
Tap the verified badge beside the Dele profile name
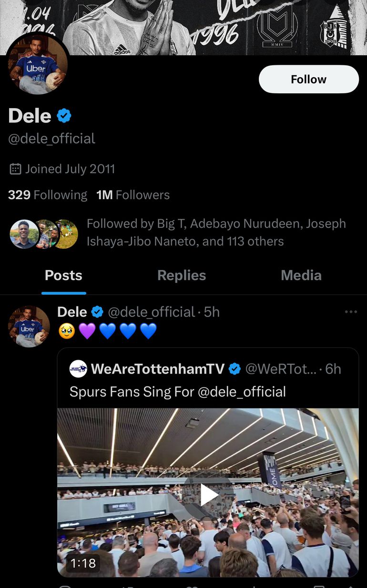64,115
